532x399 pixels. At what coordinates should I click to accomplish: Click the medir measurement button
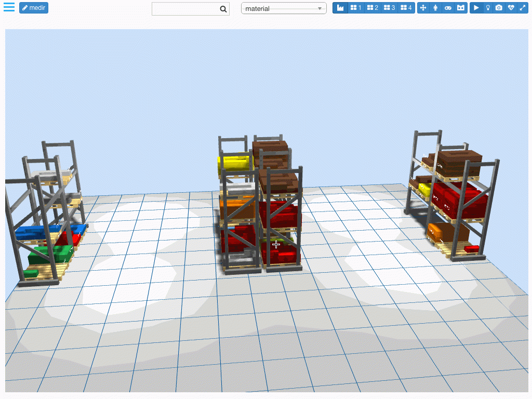[33, 8]
